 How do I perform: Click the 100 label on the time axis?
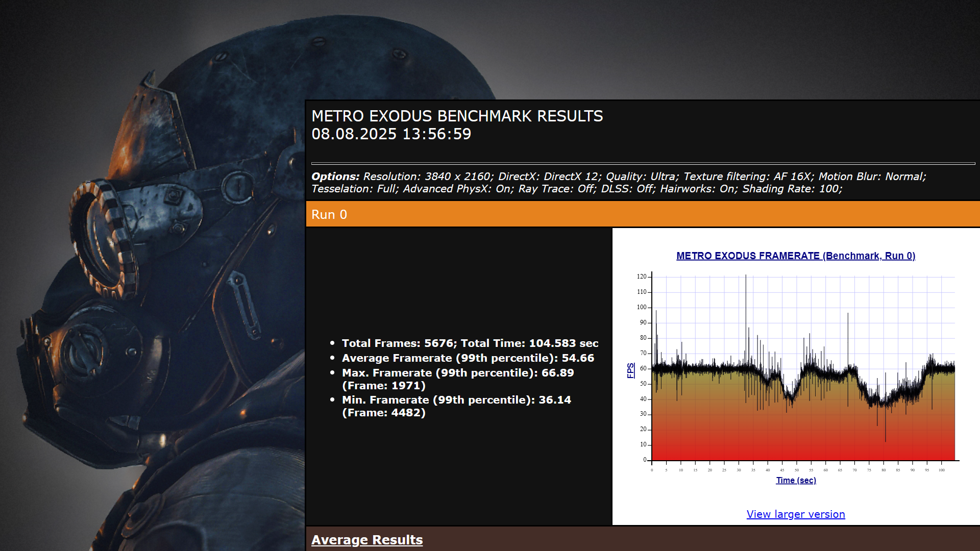click(941, 470)
